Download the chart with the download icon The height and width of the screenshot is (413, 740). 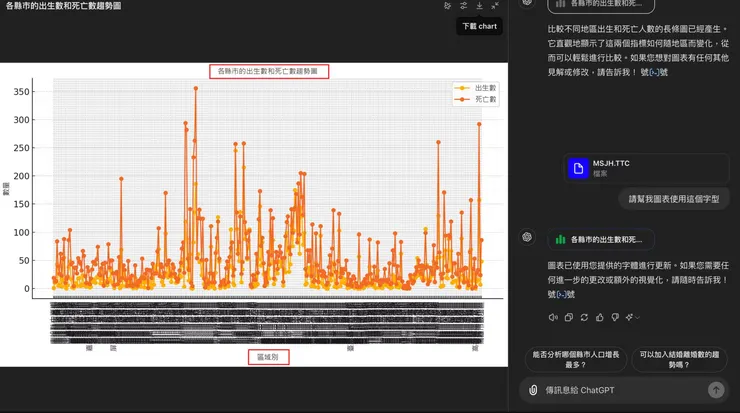(x=479, y=6)
